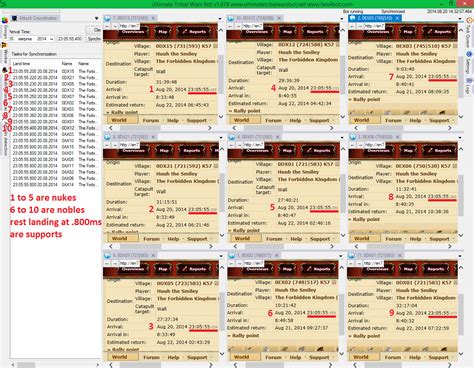Screen dimensions: 474x368
Task: Open the Arrival Time date picker dropdown
Action: point(51,39)
